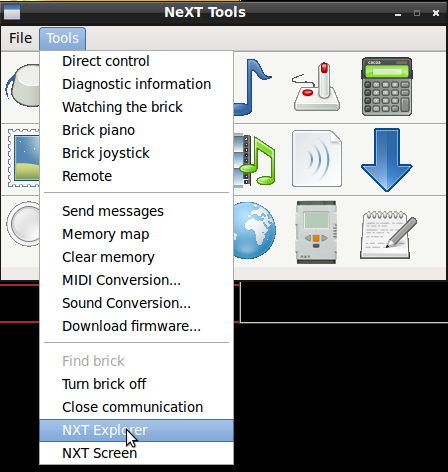The height and width of the screenshot is (472, 448).
Task: Click the landscape stamp picture icon
Action: tap(23, 158)
